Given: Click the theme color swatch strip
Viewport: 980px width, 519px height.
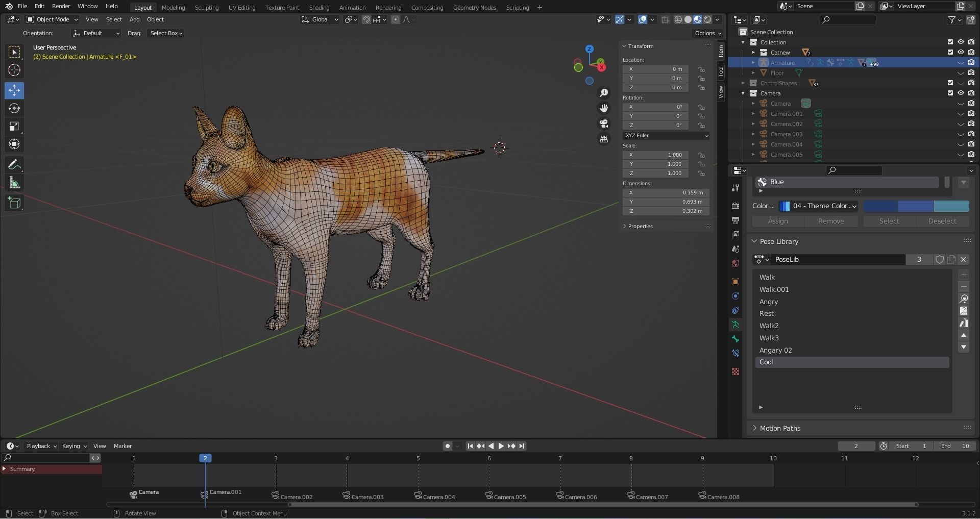Looking at the screenshot, I should [916, 206].
